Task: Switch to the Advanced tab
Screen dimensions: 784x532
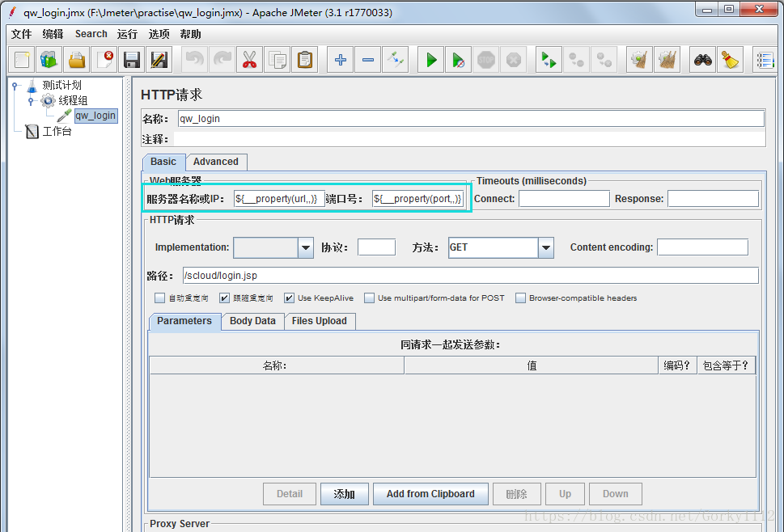Action: [x=216, y=162]
